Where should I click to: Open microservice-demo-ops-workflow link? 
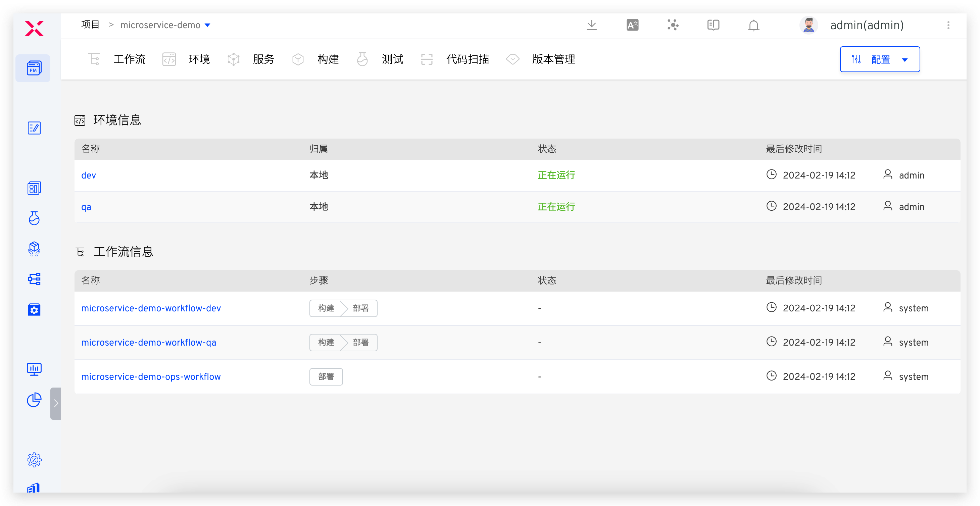[151, 376]
